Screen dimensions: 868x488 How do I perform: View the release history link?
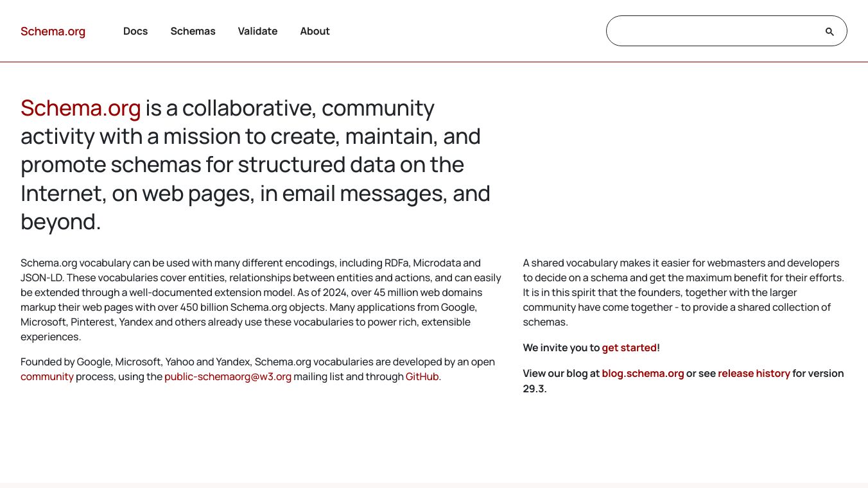tap(754, 374)
